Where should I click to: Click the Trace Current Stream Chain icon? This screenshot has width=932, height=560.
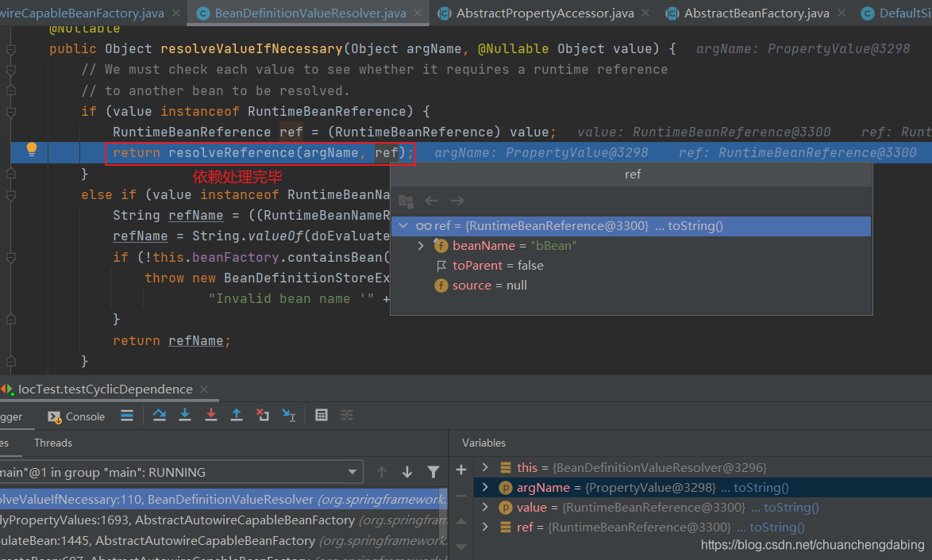[x=347, y=415]
